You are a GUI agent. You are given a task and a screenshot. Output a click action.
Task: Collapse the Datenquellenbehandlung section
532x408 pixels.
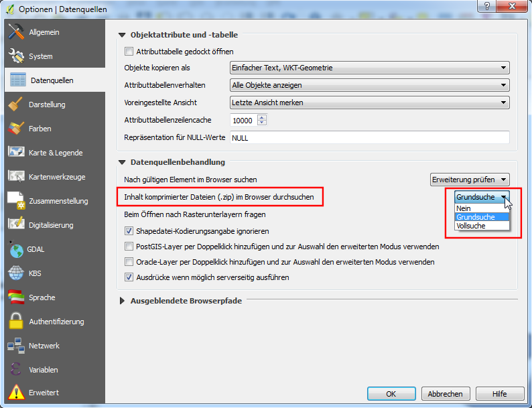point(122,162)
